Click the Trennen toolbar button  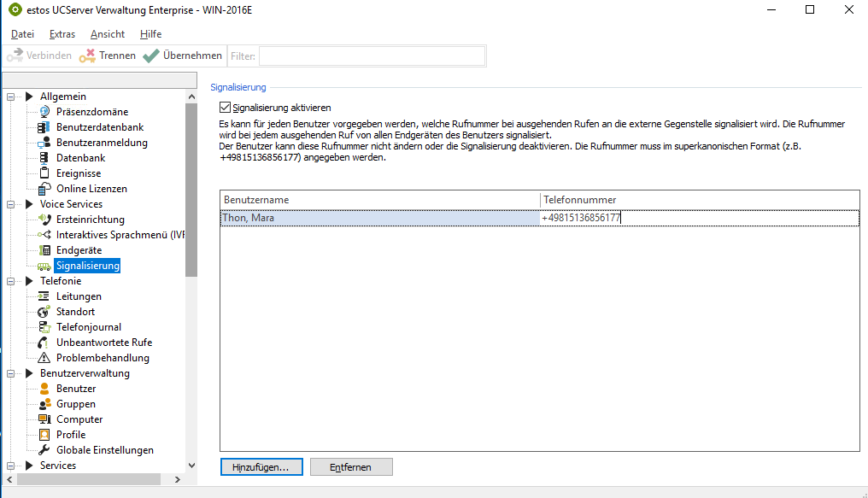pos(108,56)
